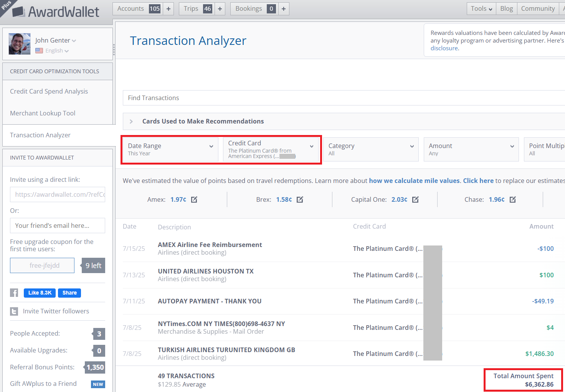Click the Facebook icon in the sidebar
This screenshot has width=565, height=392.
pos(14,293)
